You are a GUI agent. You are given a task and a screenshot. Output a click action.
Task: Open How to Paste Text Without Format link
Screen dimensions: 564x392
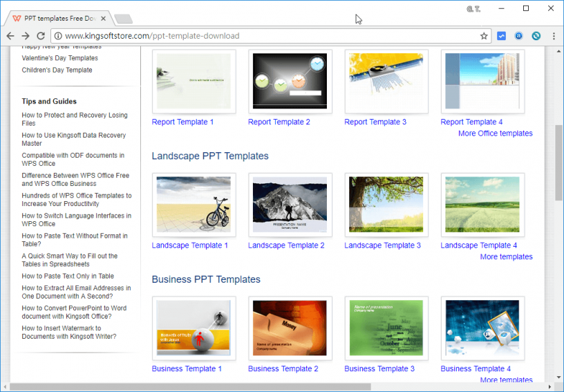[x=75, y=240]
